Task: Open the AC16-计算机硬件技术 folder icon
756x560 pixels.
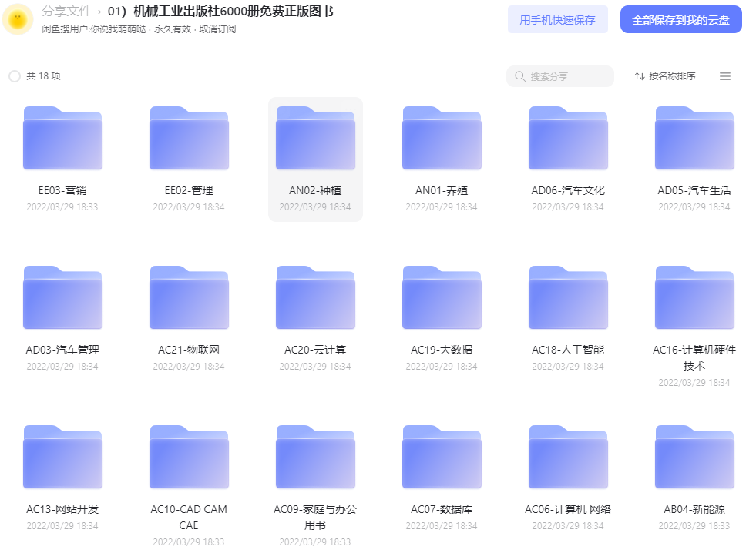Action: (x=694, y=297)
